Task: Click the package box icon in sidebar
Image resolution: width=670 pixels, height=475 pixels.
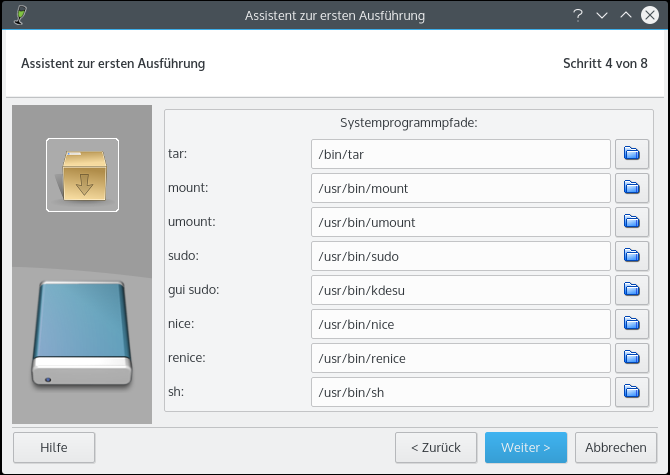Action: tap(82, 175)
